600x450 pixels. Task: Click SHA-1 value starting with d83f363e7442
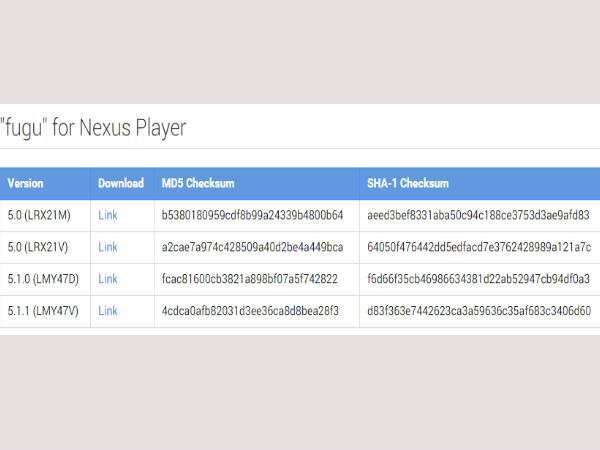click(x=479, y=310)
